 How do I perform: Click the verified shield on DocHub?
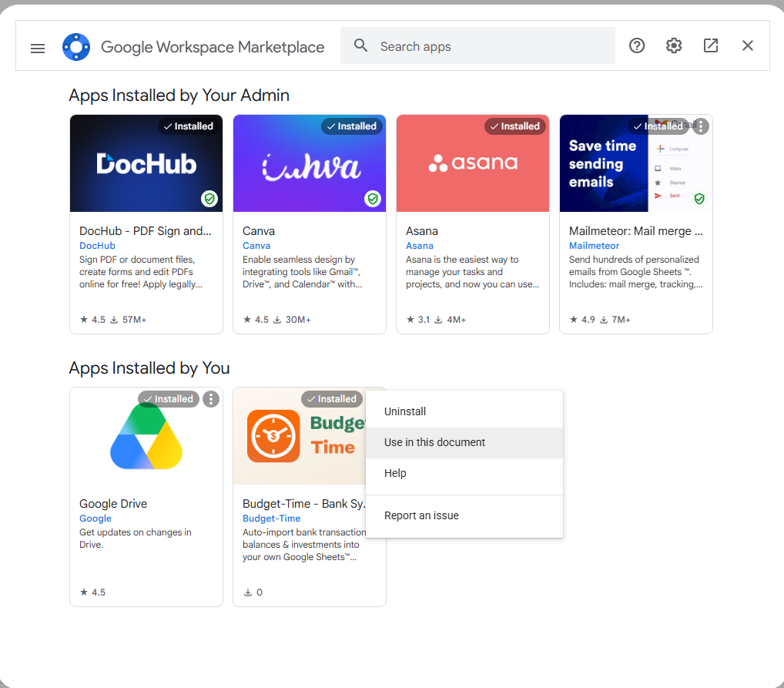[209, 199]
